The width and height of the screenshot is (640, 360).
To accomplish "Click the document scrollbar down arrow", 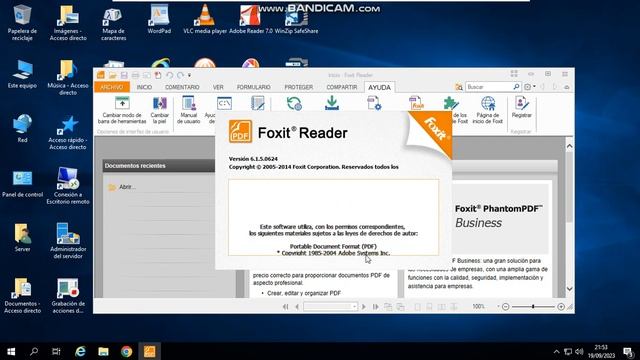I will point(569,289).
